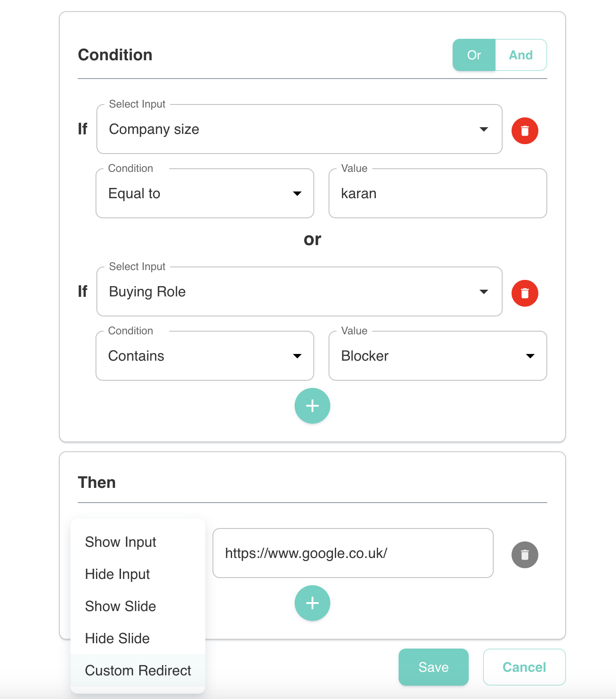Remove the redirect action with gray trash icon
Viewport: 616px width, 699px height.
pyautogui.click(x=524, y=555)
